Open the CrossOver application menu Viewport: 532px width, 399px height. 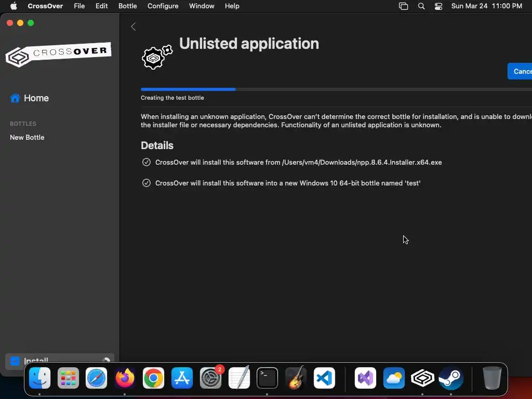[45, 6]
